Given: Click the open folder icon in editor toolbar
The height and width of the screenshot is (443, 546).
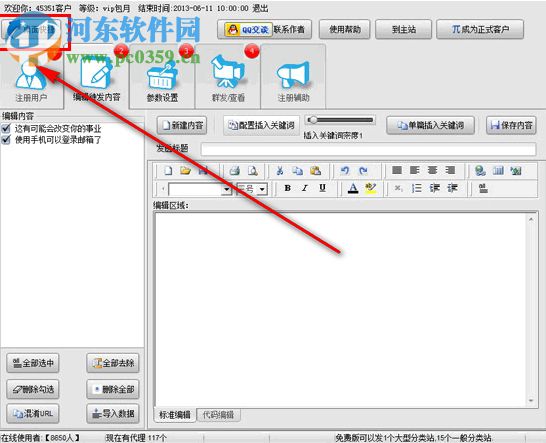Looking at the screenshot, I should [185, 171].
